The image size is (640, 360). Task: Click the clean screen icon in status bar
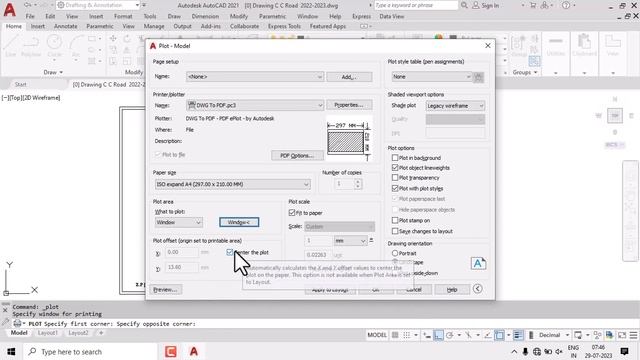[622, 335]
